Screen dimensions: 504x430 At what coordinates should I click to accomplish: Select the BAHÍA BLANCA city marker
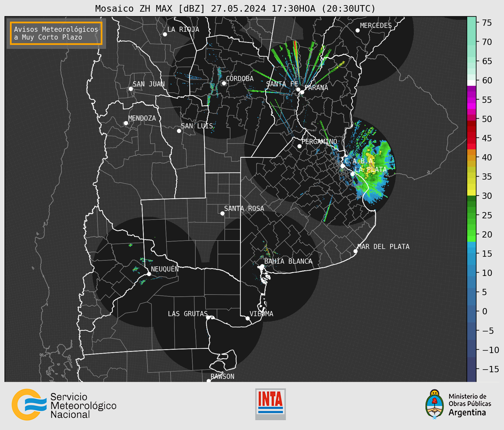click(262, 266)
